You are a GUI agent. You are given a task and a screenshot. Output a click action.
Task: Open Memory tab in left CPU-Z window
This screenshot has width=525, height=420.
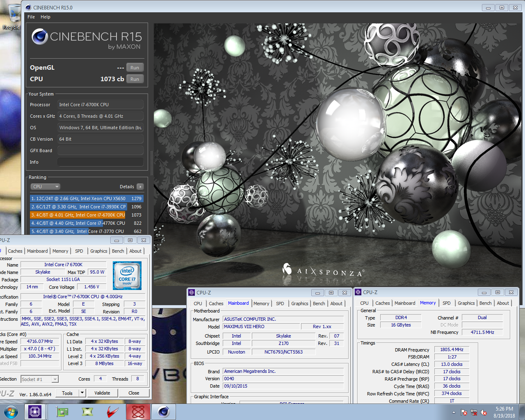coord(60,251)
